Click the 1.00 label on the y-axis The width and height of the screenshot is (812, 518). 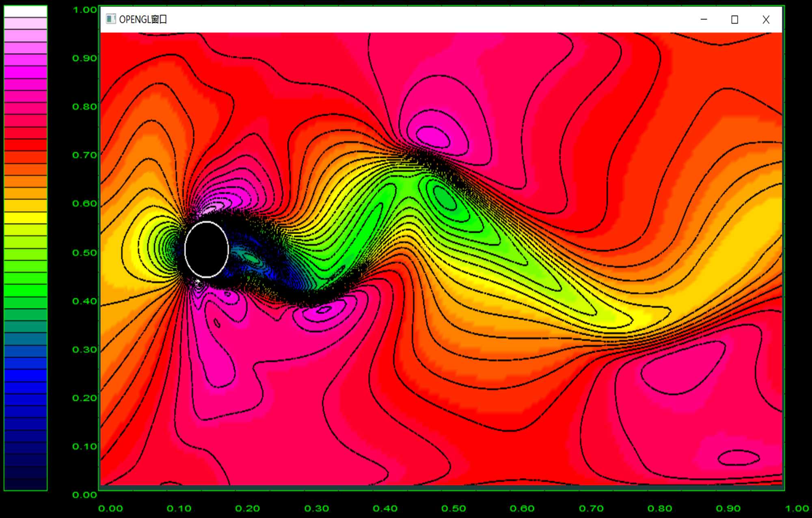[x=84, y=10]
